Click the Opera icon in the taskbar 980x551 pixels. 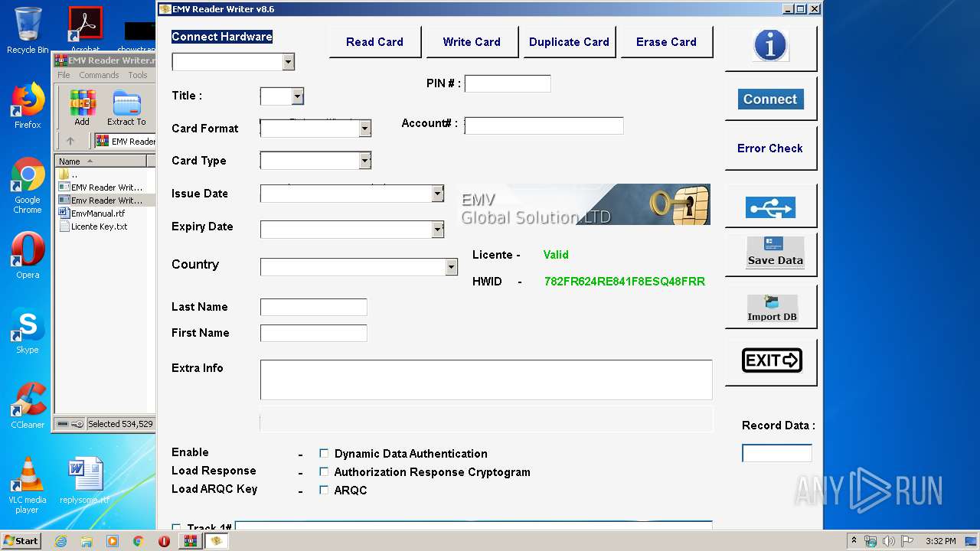point(164,541)
